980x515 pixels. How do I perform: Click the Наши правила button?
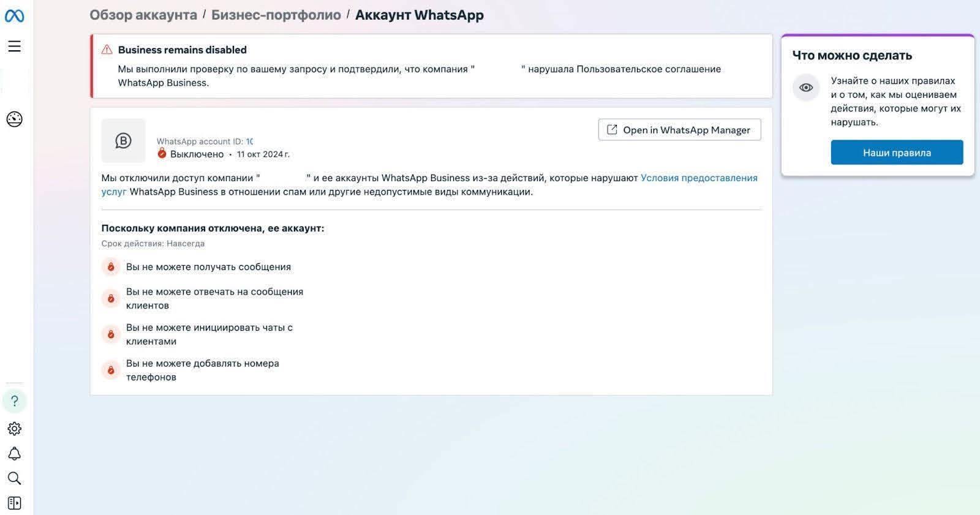click(897, 152)
